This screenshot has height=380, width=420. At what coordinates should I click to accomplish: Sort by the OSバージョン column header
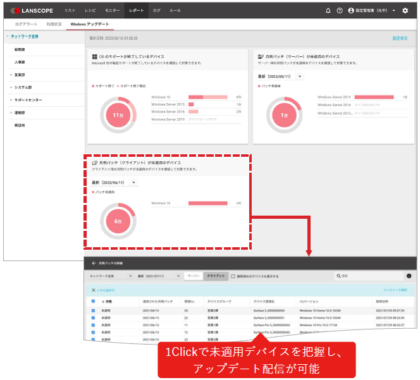[309, 301]
